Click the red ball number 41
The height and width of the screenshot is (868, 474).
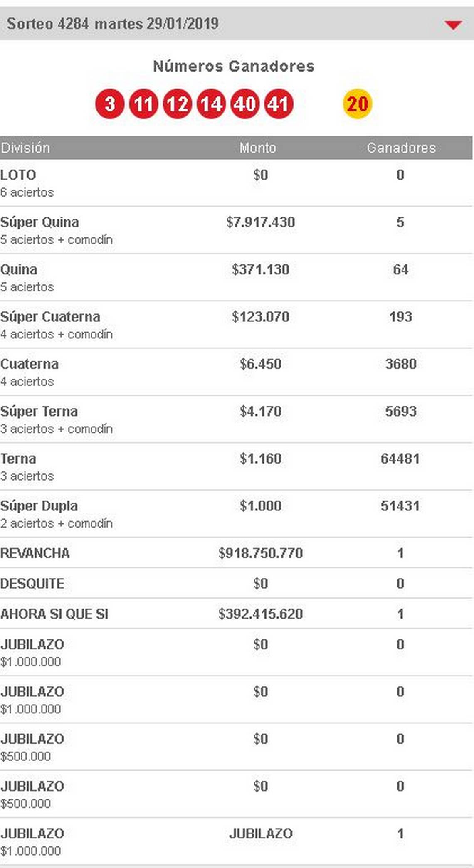point(279,104)
